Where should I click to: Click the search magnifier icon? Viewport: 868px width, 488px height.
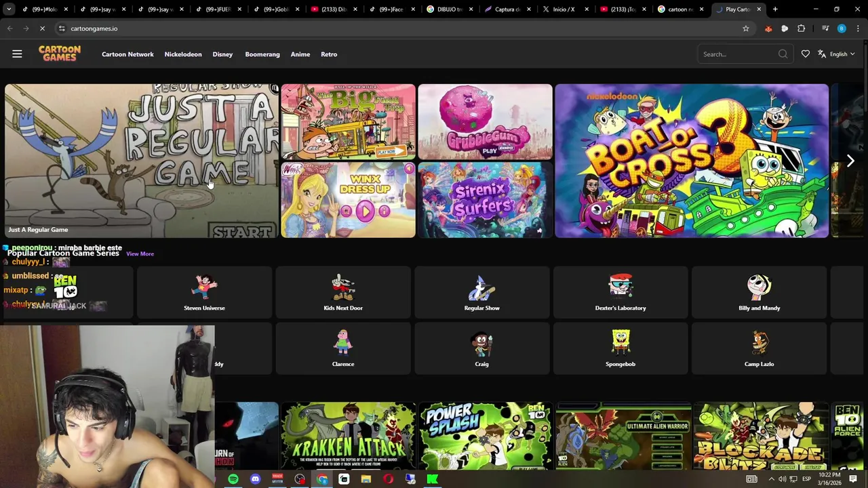tap(783, 54)
